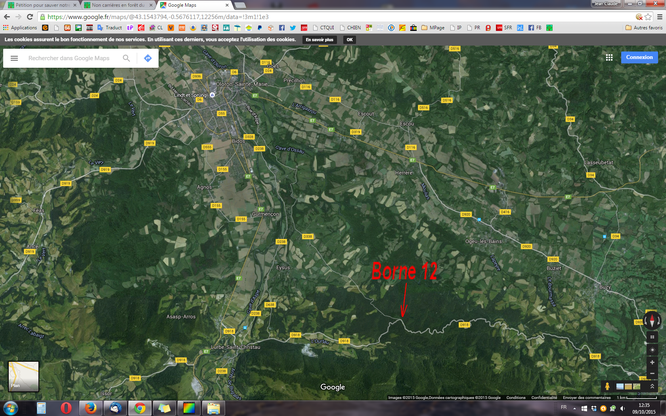Click the address bar URL
The width and height of the screenshot is (666, 416).
tap(158, 17)
